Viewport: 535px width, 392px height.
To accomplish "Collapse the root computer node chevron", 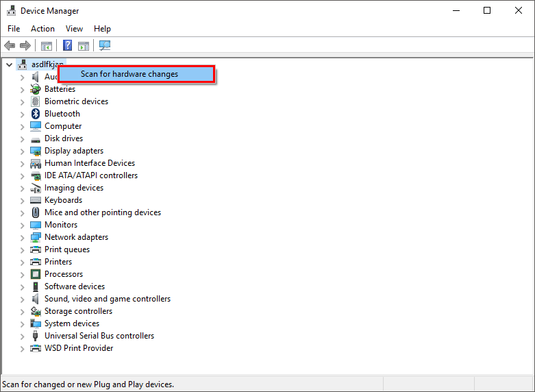I will tap(10, 64).
